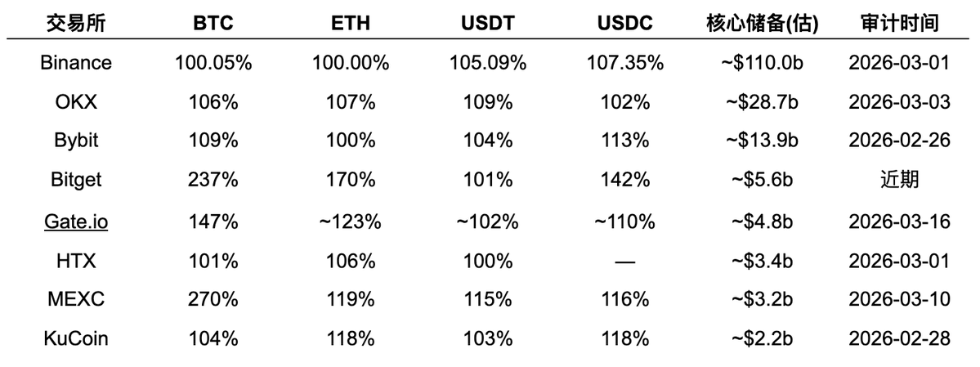Viewport: 980px width, 367px height.
Task: Select the 核心储备(估) column header
Action: 762,24
